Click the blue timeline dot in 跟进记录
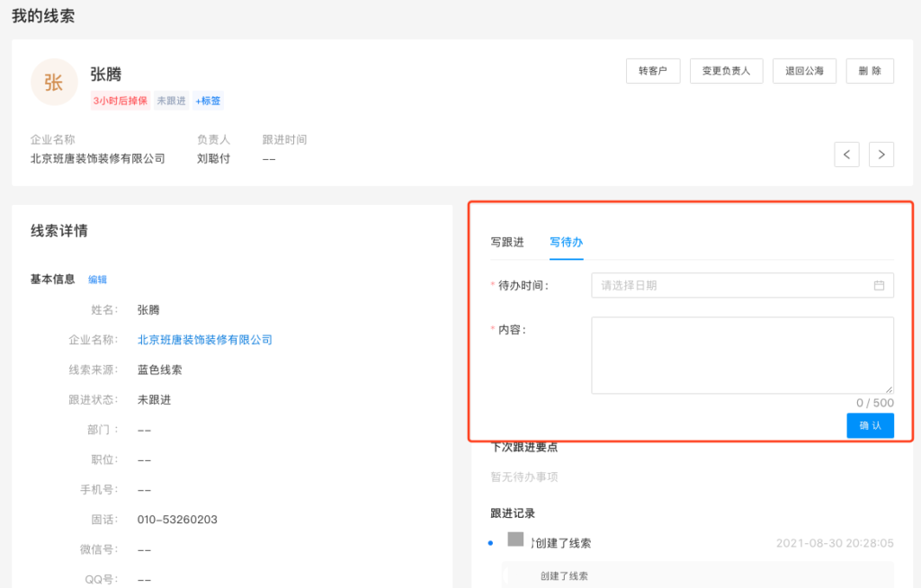Viewport: 921px width, 588px height. 490,544
